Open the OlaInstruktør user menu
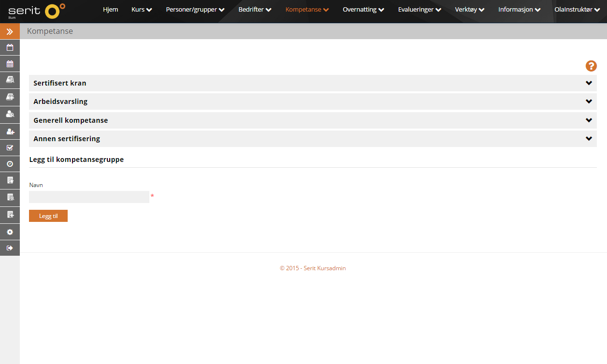Viewport: 607px width, 364px height. 577,10
